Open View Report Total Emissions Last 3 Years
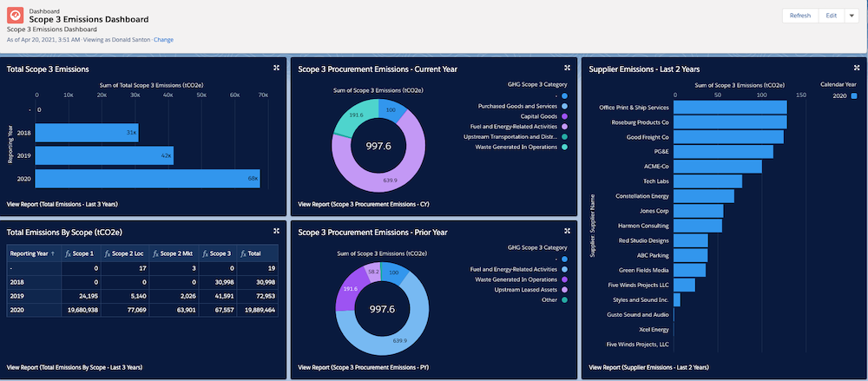This screenshot has height=381, width=868. 62,204
